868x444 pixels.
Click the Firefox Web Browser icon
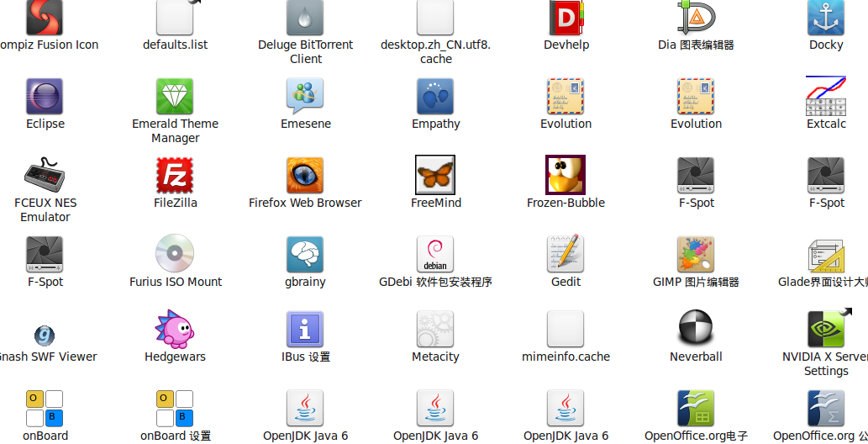pyautogui.click(x=305, y=175)
